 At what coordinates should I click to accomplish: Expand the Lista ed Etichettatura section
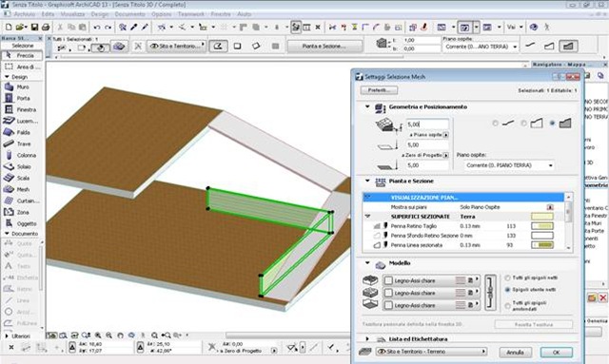367,338
